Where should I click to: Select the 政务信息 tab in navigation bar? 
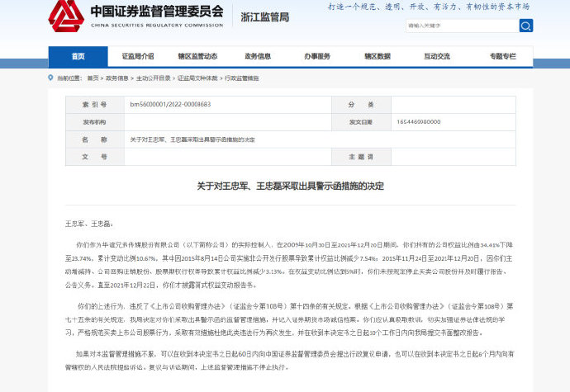(258, 56)
